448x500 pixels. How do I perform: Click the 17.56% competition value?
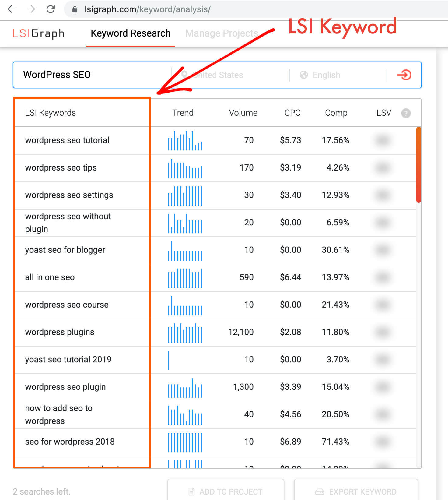pyautogui.click(x=335, y=140)
